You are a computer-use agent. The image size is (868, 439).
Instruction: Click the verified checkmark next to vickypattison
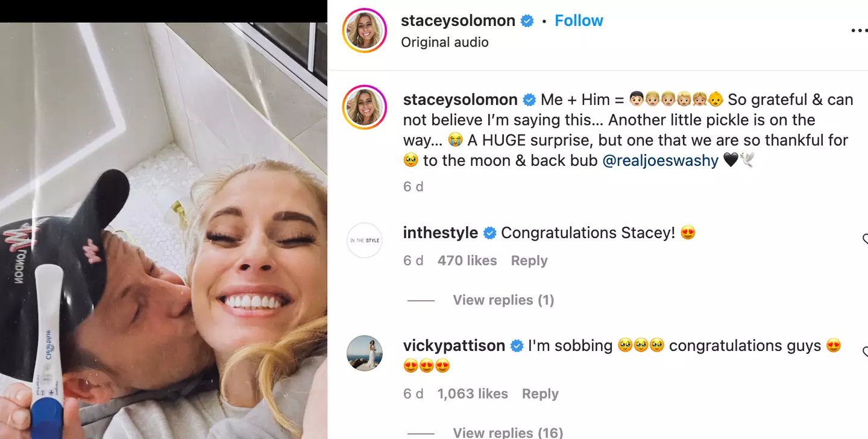[x=517, y=346]
